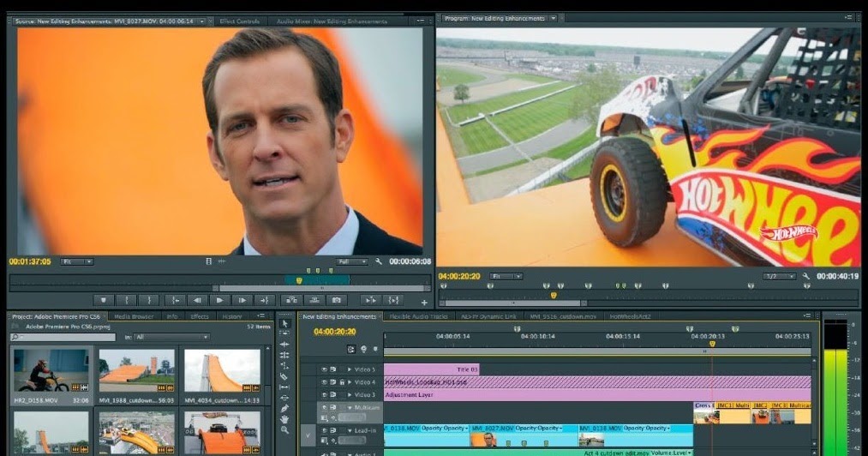868x456 pixels.
Task: Select the Slip tool
Action: click(284, 387)
